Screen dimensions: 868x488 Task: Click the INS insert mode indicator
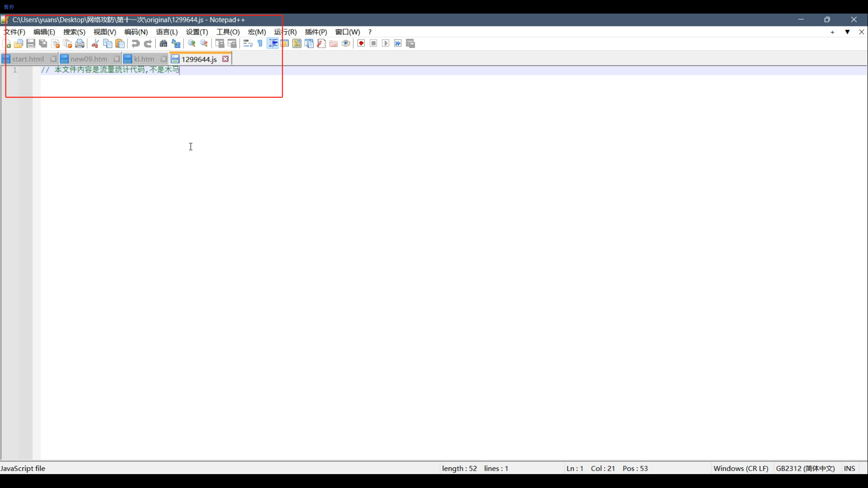pyautogui.click(x=849, y=468)
